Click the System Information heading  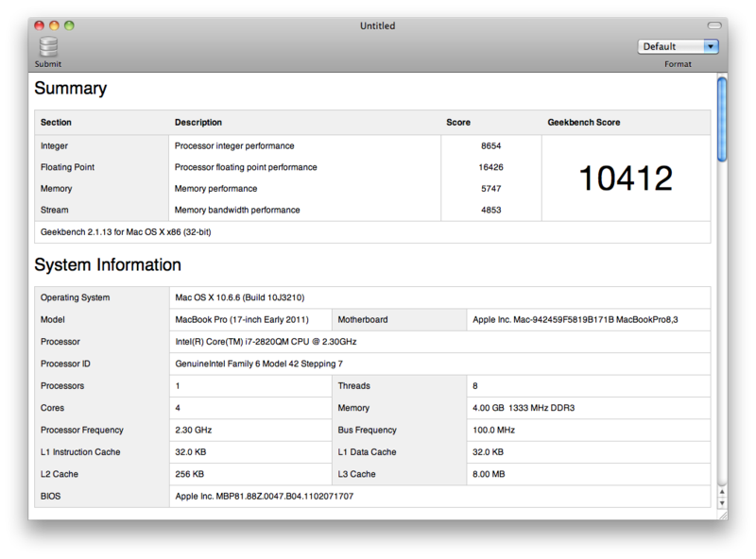pyautogui.click(x=108, y=265)
